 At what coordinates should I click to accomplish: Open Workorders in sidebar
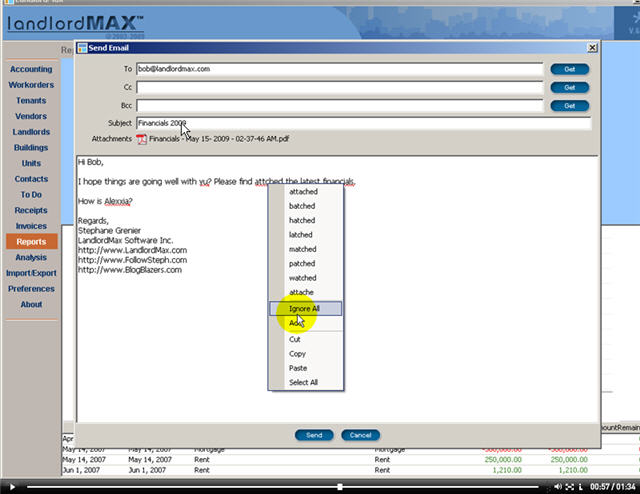[31, 85]
